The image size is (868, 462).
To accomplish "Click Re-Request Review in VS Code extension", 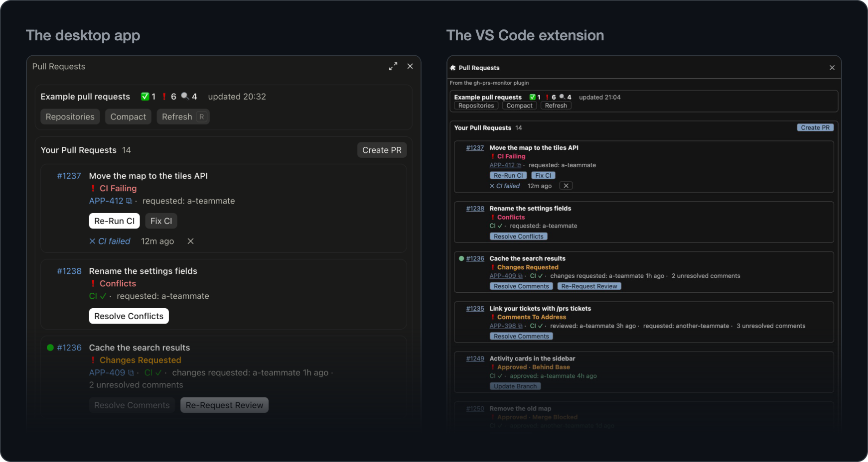I will (x=589, y=286).
